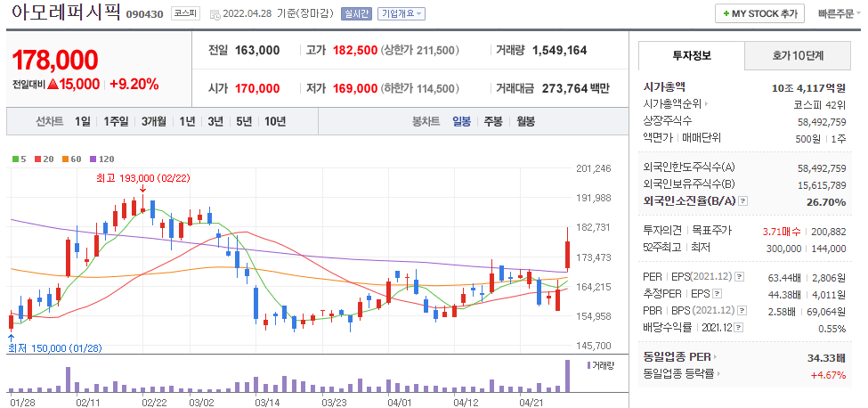Viewport: 868px width, 408px height.
Task: Click the calendar icon beside the 2022.04.28 date
Action: pos(215,14)
